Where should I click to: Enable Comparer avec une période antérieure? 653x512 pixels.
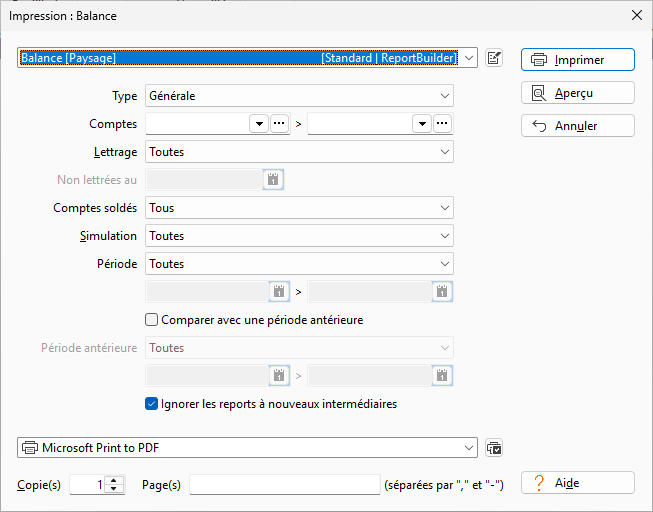[151, 320]
